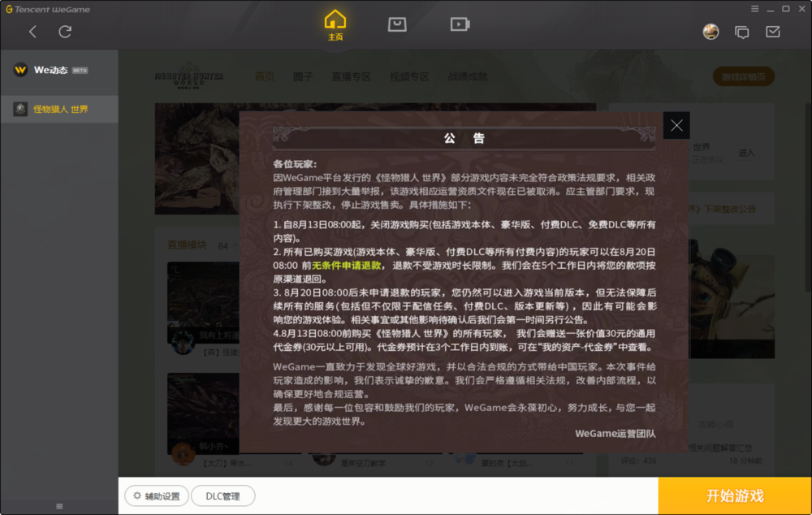Open the game library icon in top bar

pos(397,25)
